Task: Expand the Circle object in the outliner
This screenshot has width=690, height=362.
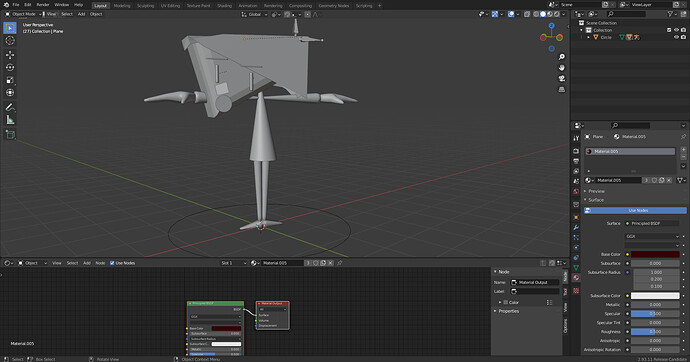Action: tap(589, 37)
